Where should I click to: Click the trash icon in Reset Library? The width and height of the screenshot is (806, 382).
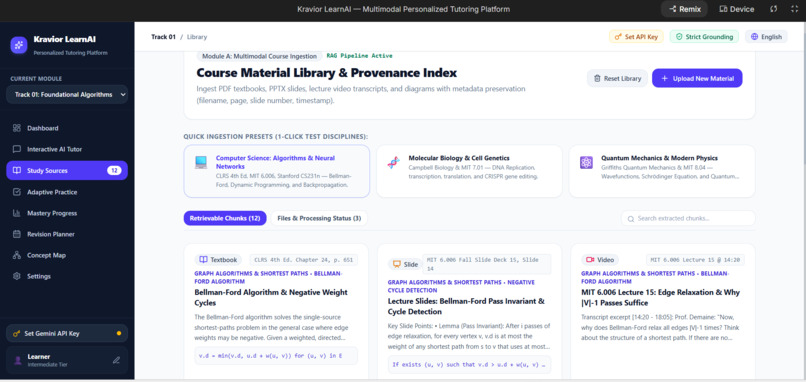pyautogui.click(x=597, y=79)
